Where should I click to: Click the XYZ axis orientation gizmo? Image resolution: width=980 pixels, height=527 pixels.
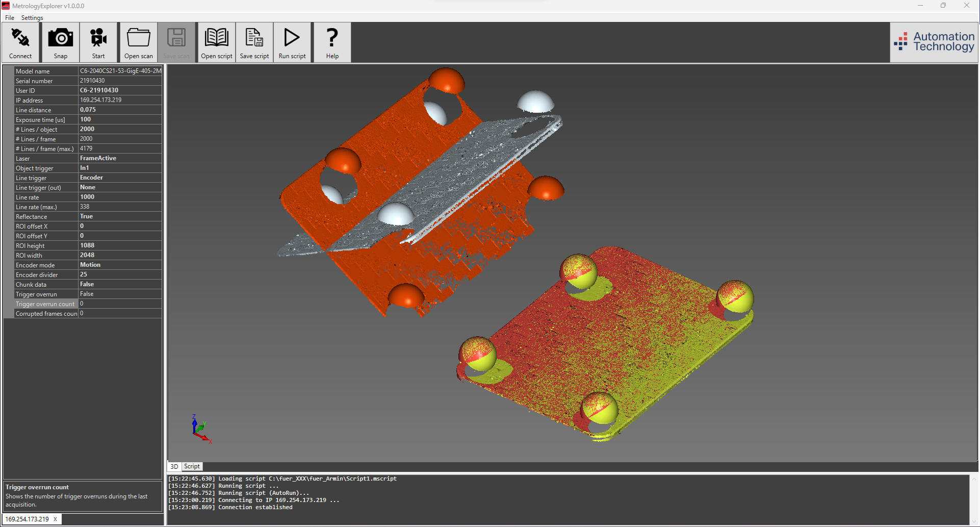coord(201,429)
